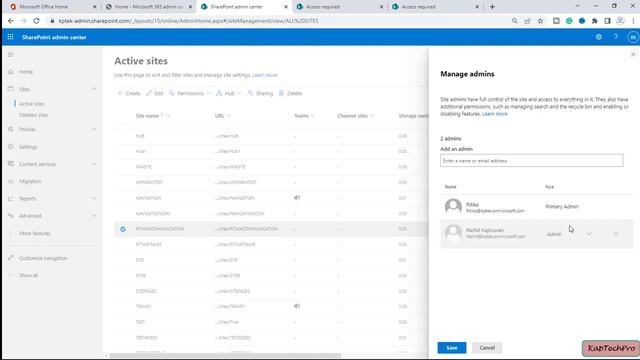Viewport: 640px width, 360px height.
Task: Open the settings gear in SharePoint header
Action: [598, 37]
